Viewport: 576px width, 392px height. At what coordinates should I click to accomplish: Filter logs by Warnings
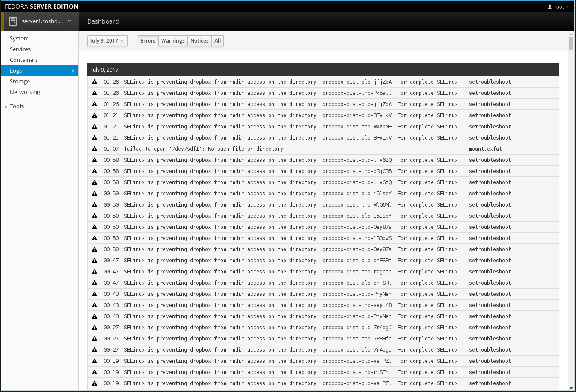tap(173, 41)
